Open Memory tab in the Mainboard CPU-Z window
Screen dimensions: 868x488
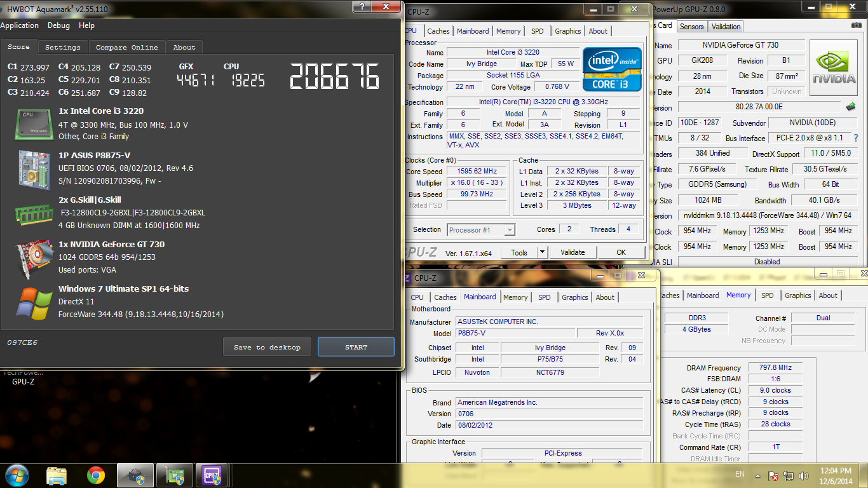click(515, 297)
